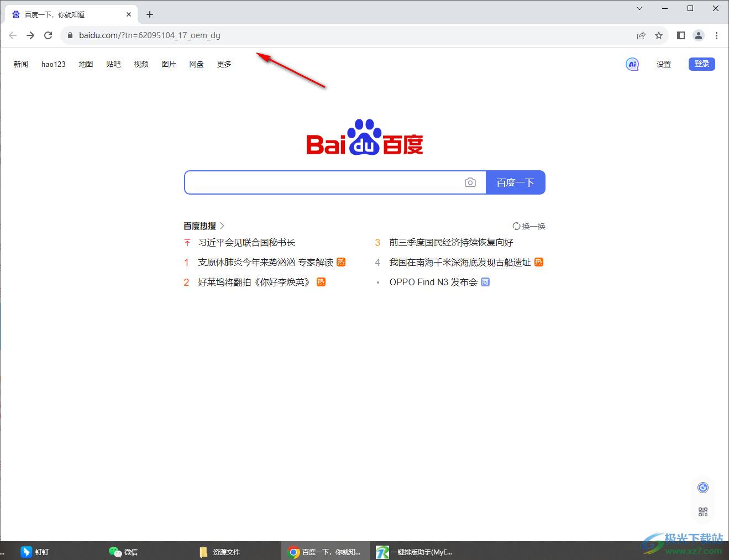This screenshot has width=729, height=560.
Task: Click the address bar URL
Action: coord(150,35)
